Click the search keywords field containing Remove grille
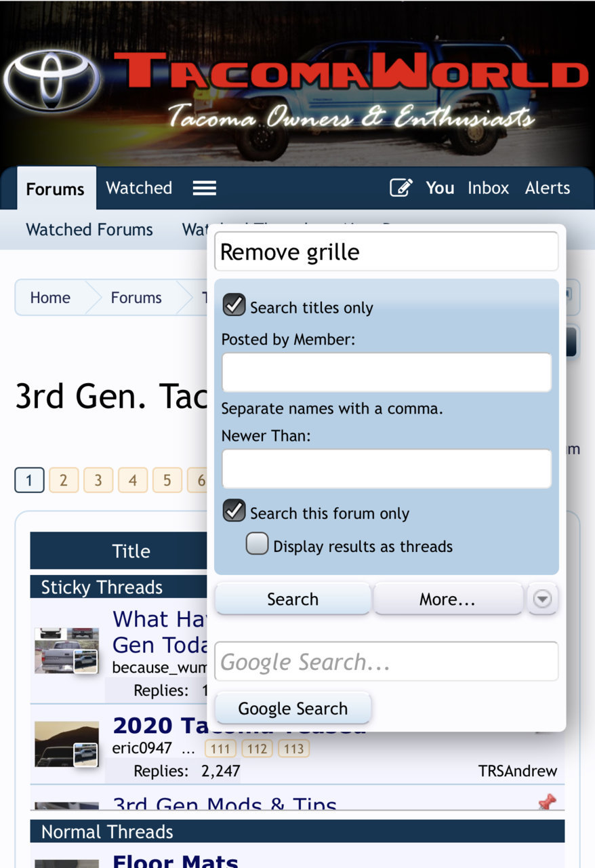The height and width of the screenshot is (868, 595). (386, 252)
